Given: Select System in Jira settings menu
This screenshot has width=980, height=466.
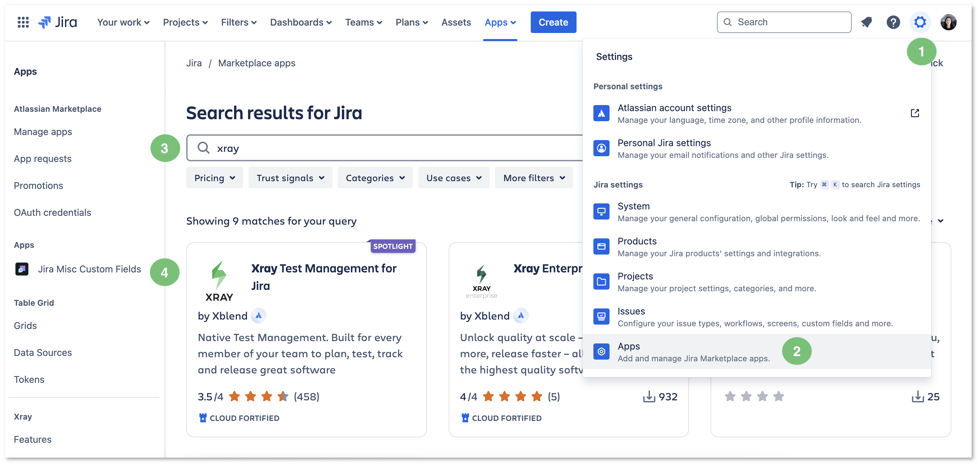Looking at the screenshot, I should pyautogui.click(x=757, y=211).
